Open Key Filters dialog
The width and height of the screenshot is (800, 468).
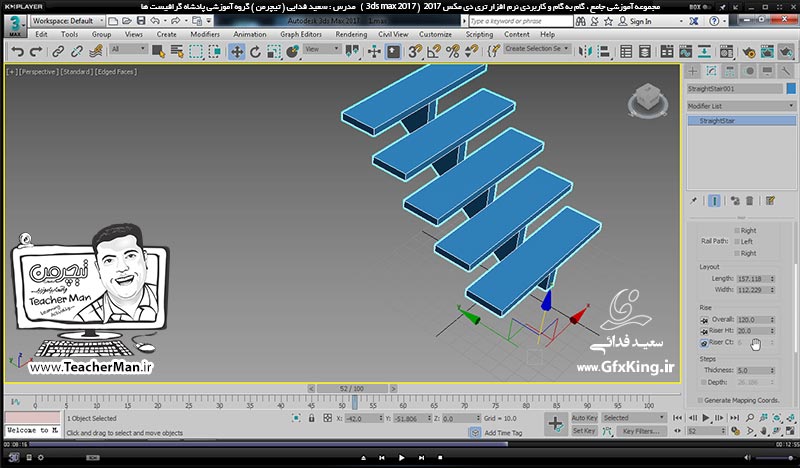click(641, 431)
